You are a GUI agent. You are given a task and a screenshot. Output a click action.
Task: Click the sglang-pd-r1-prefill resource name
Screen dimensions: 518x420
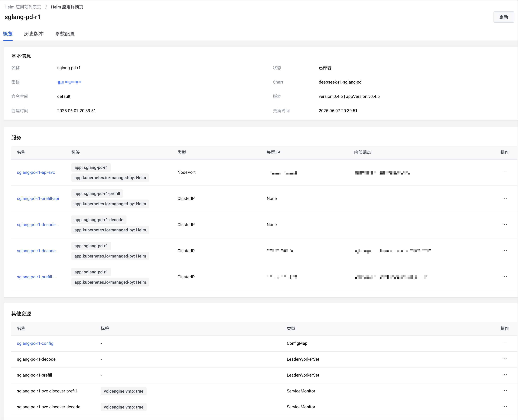(x=34, y=375)
